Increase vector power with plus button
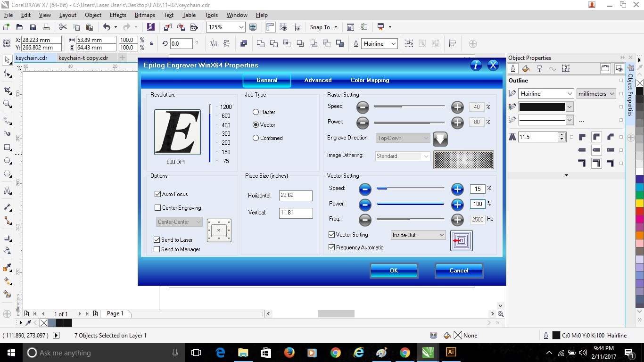Image resolution: width=644 pixels, height=362 pixels. (457, 205)
